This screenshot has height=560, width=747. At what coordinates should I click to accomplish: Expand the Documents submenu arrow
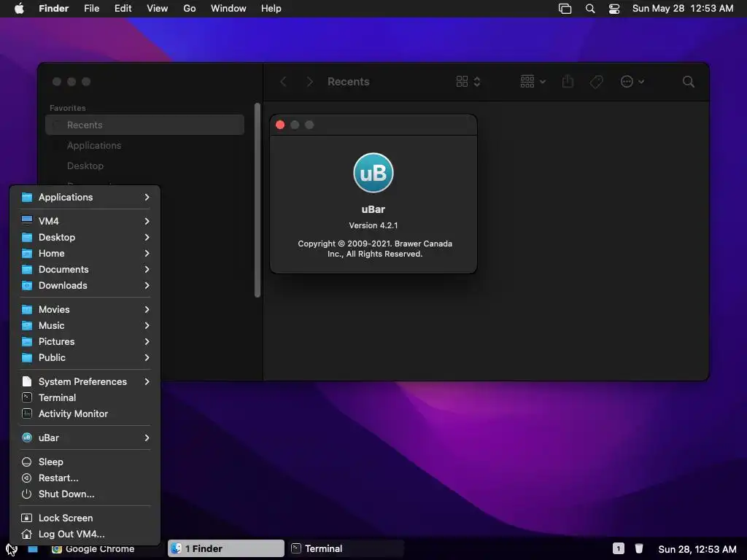tap(147, 270)
